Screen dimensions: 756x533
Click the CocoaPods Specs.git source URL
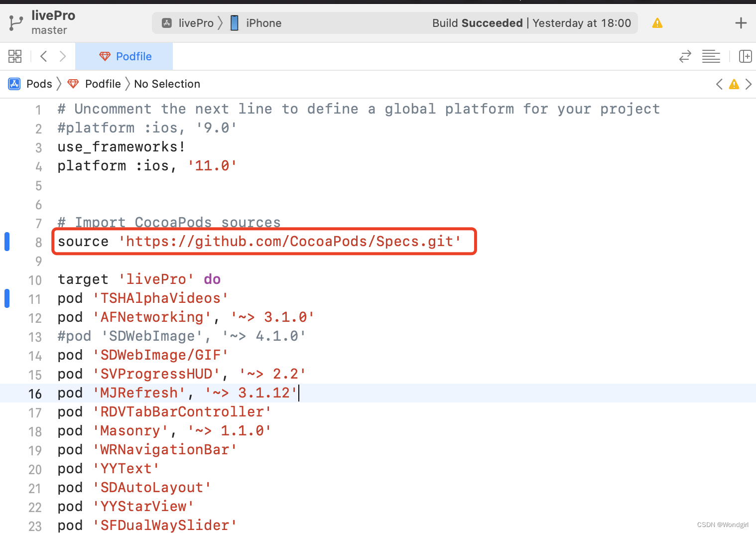point(290,241)
